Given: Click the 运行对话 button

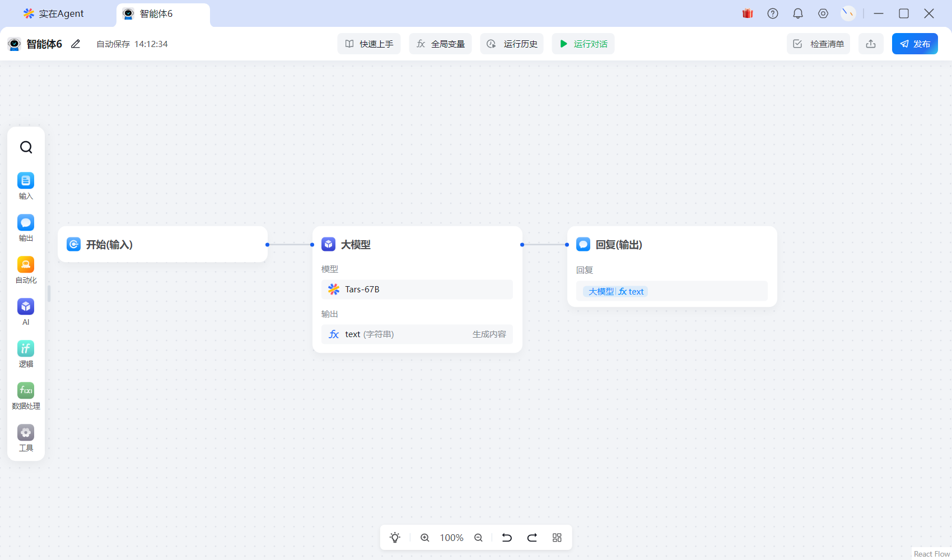Looking at the screenshot, I should 583,44.
